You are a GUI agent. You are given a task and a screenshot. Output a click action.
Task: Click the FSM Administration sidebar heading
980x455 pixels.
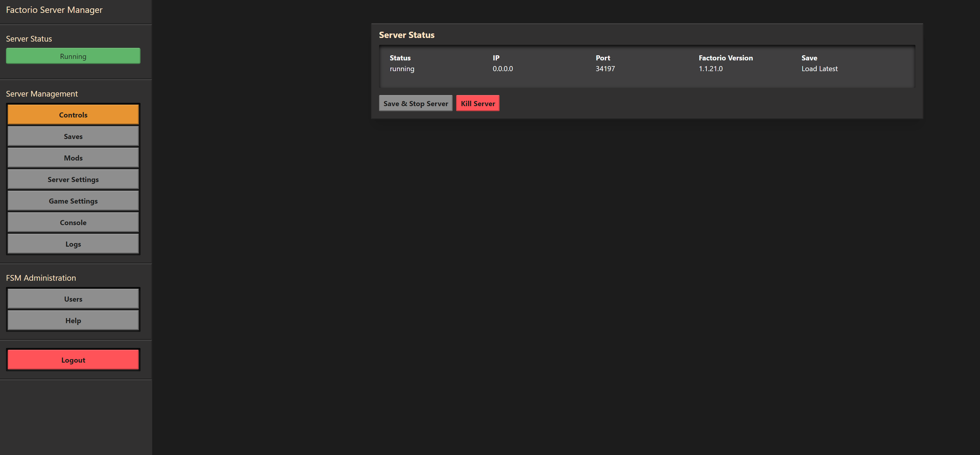click(41, 278)
